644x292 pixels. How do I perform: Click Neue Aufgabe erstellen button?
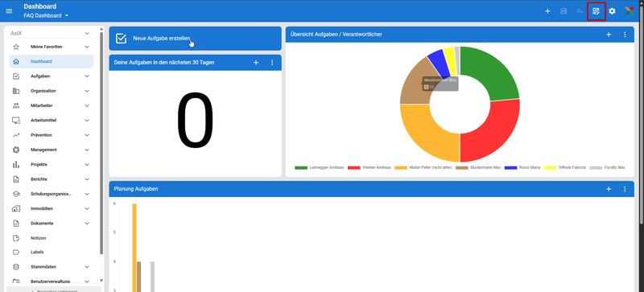coord(195,39)
